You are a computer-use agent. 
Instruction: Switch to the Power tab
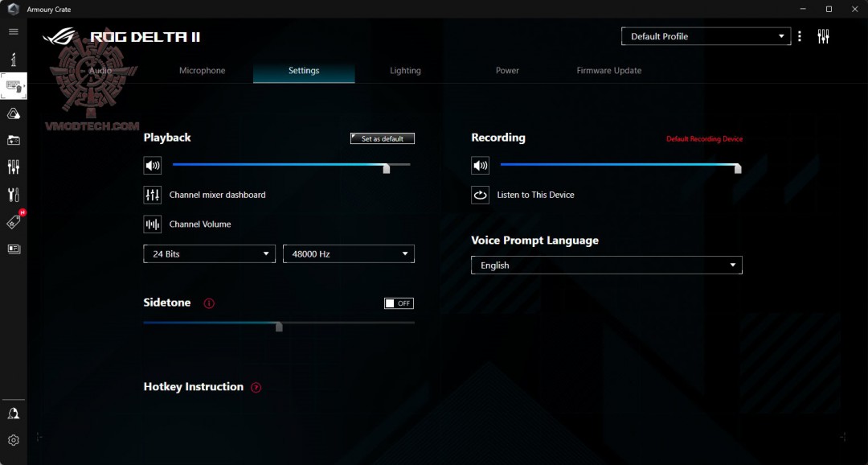pyautogui.click(x=507, y=70)
